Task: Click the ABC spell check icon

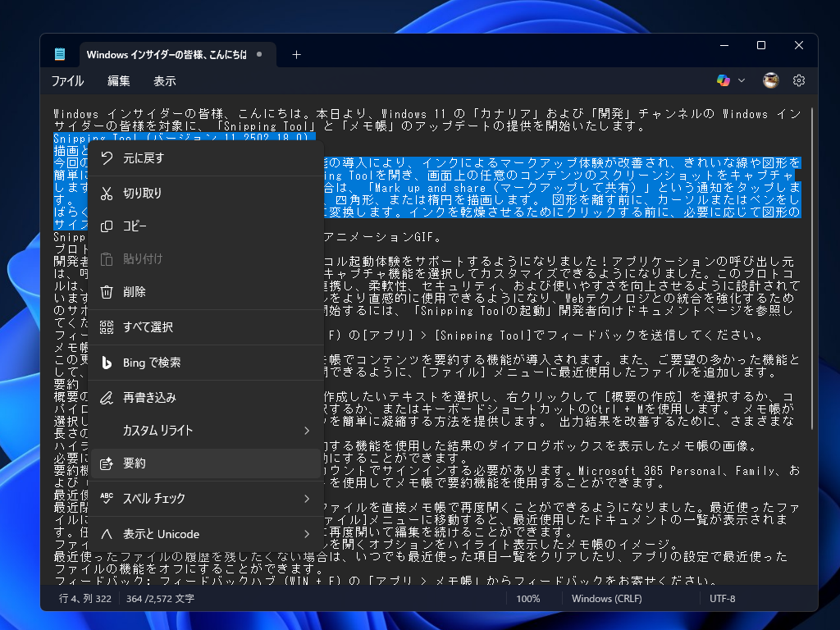Action: click(107, 498)
